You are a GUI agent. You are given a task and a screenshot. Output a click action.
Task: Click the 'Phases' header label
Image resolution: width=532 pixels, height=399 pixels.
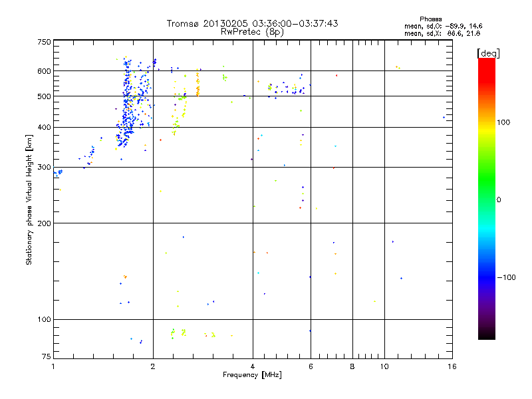coord(430,19)
